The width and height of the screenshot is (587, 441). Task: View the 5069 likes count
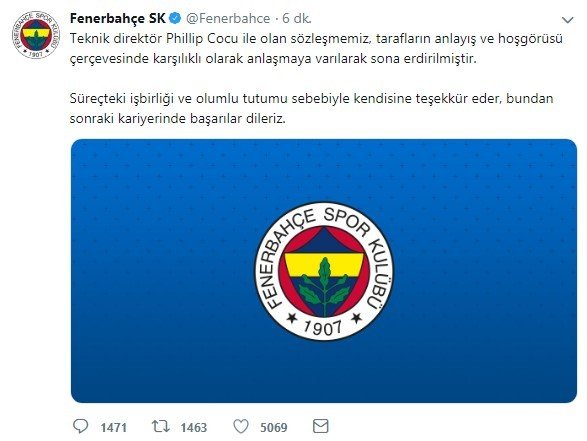pos(274,427)
